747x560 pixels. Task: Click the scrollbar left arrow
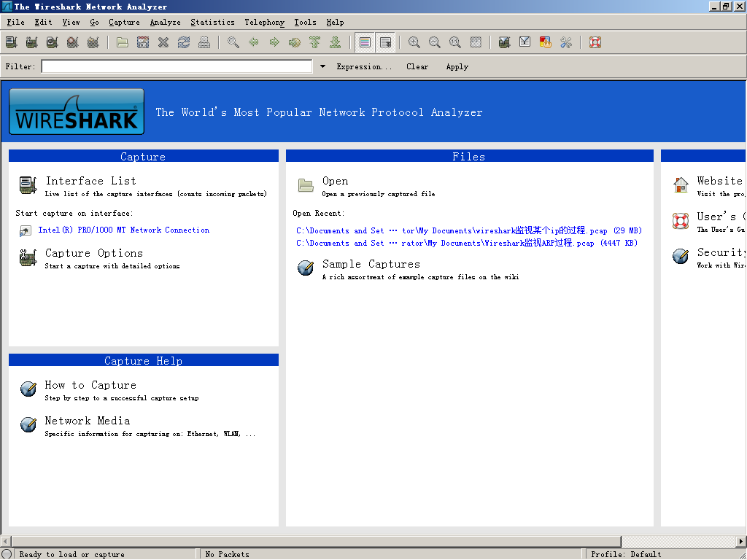tap(6, 542)
